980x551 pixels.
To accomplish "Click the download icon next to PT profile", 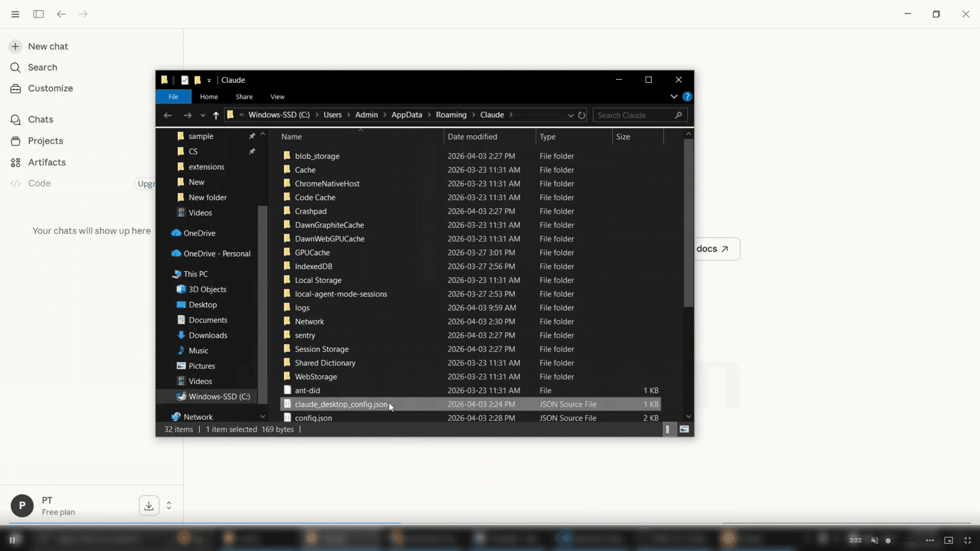I will tap(149, 506).
